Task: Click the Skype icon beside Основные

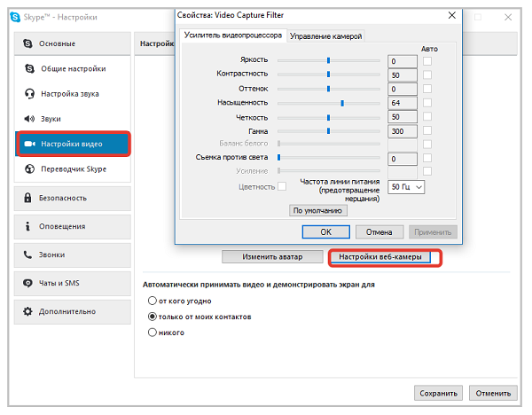Action: pos(29,43)
